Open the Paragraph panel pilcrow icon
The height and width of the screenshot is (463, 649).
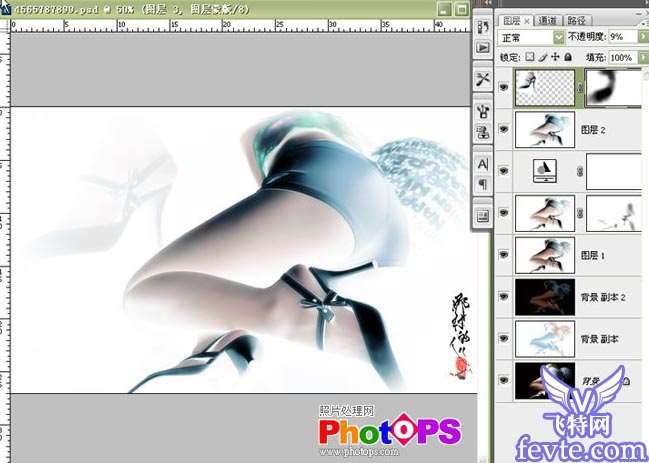pyautogui.click(x=483, y=183)
